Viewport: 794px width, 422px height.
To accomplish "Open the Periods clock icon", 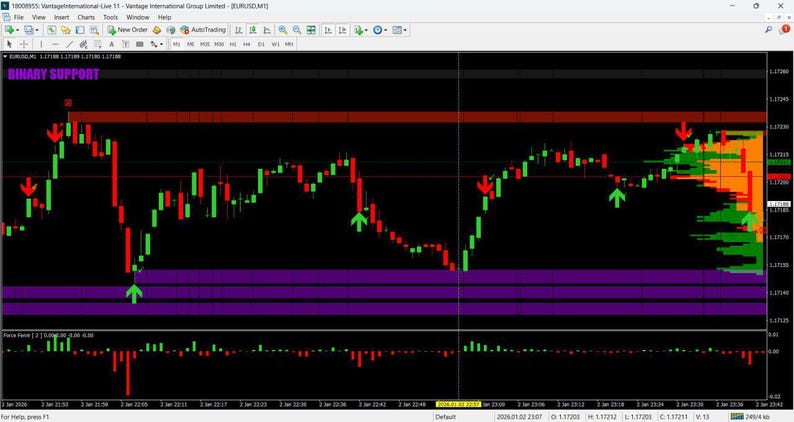I will pyautogui.click(x=377, y=30).
